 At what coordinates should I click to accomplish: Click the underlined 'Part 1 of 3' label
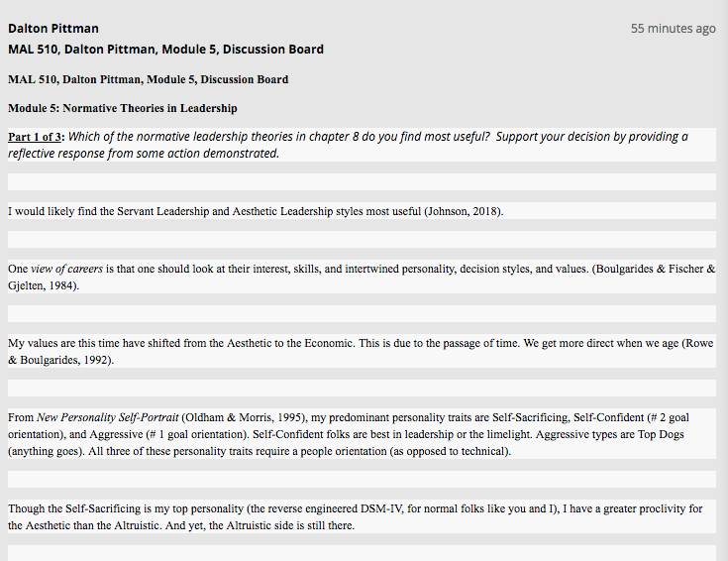click(35, 137)
